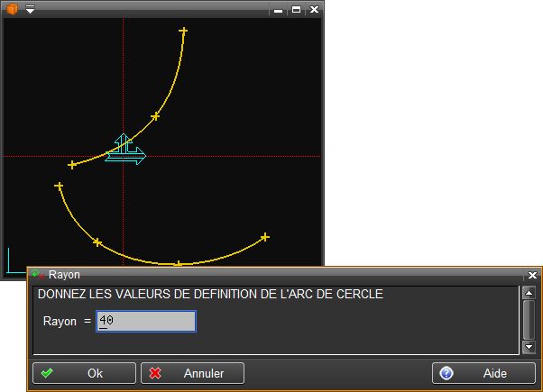Click the green checkmark icon on Ok
Image resolution: width=543 pixels, height=392 pixels.
coord(47,373)
